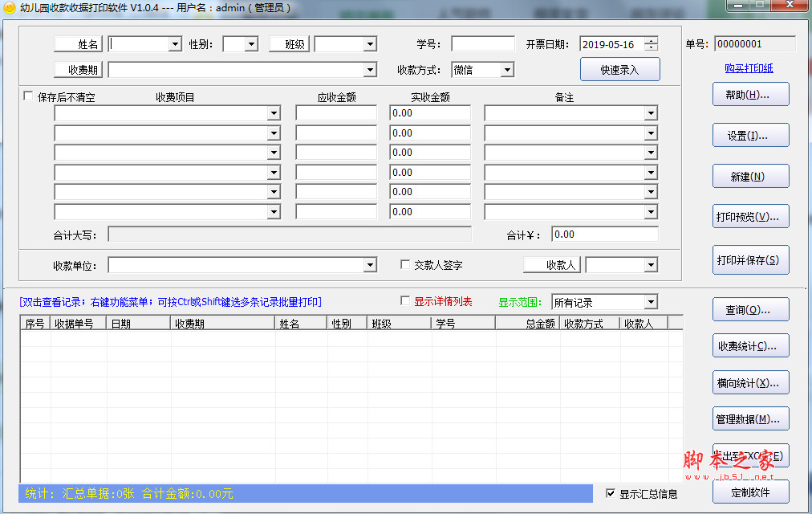Click the 收费统计(C) statistics button
812x514 pixels.
pos(749,345)
